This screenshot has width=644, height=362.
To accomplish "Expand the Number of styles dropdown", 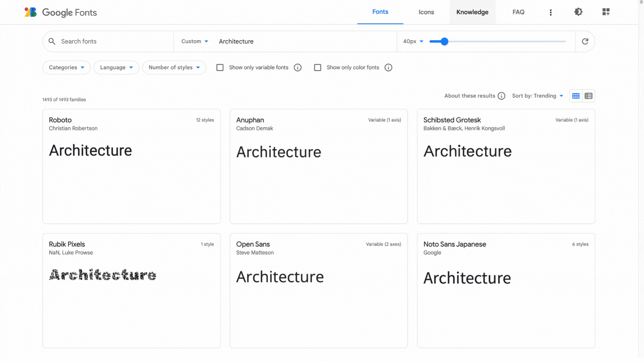I will [174, 68].
